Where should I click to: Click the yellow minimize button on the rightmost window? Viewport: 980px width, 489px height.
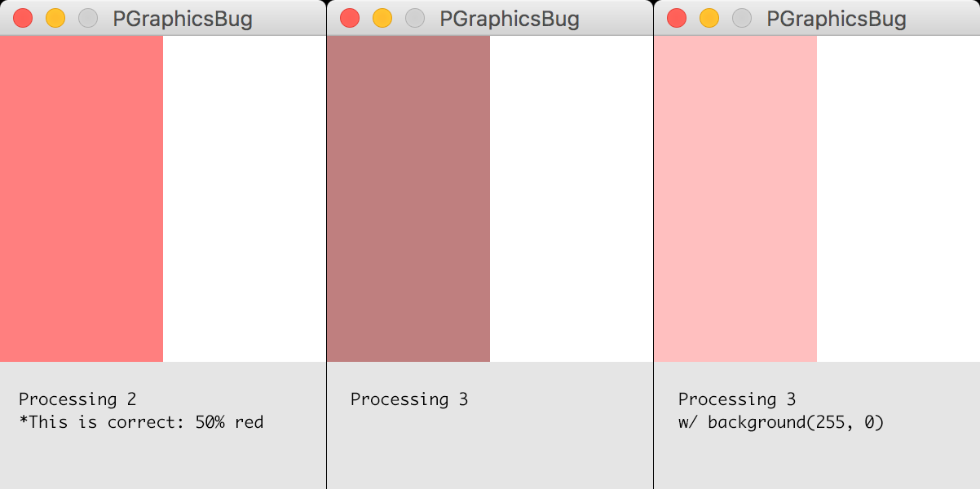pyautogui.click(x=709, y=17)
